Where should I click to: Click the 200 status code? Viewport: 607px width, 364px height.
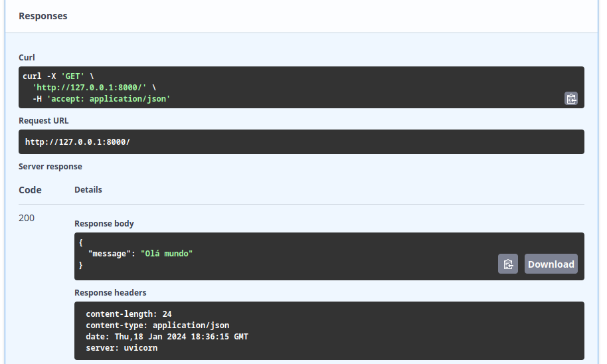pyautogui.click(x=27, y=218)
